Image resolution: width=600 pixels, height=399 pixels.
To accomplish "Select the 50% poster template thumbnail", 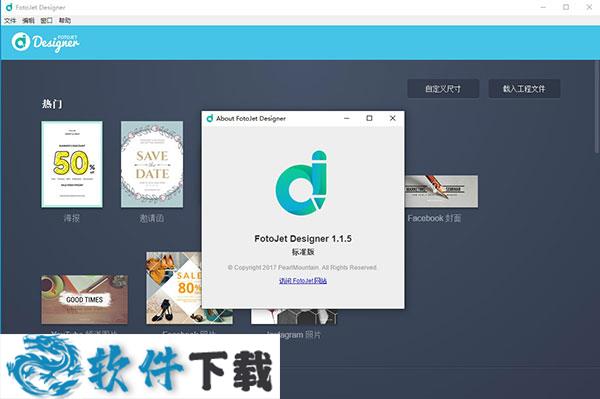I will 72,164.
